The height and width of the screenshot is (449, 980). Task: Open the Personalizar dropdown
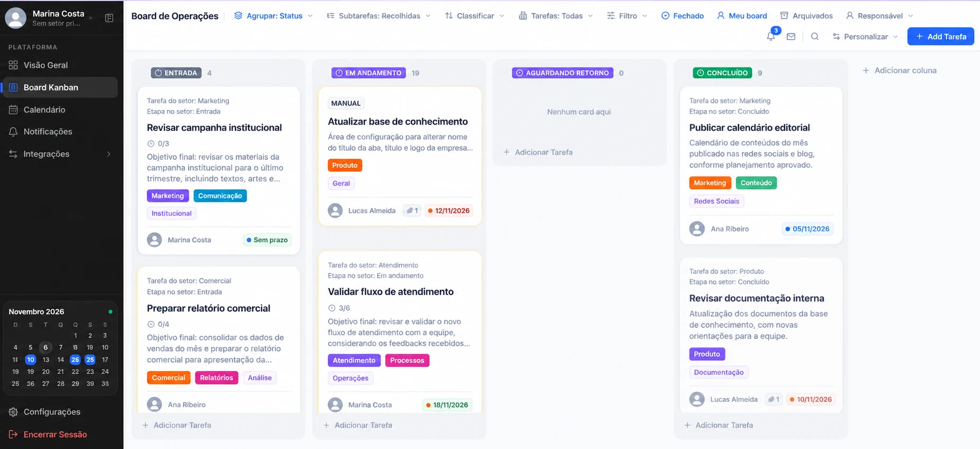tap(865, 36)
